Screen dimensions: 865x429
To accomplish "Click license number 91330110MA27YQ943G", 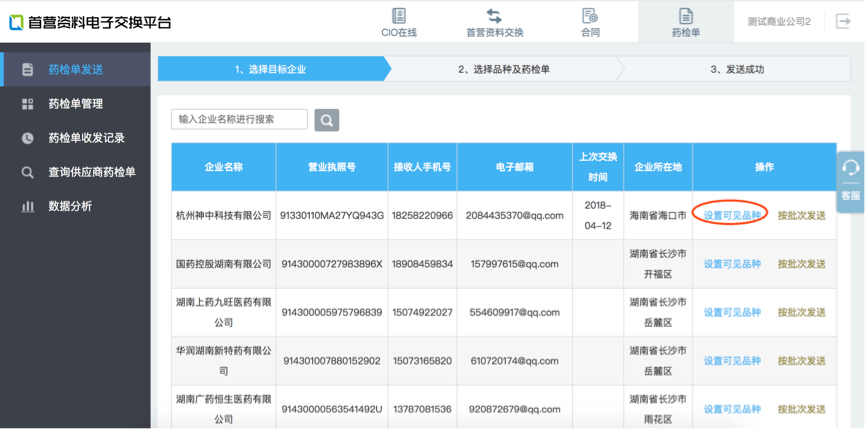I will click(x=332, y=216).
